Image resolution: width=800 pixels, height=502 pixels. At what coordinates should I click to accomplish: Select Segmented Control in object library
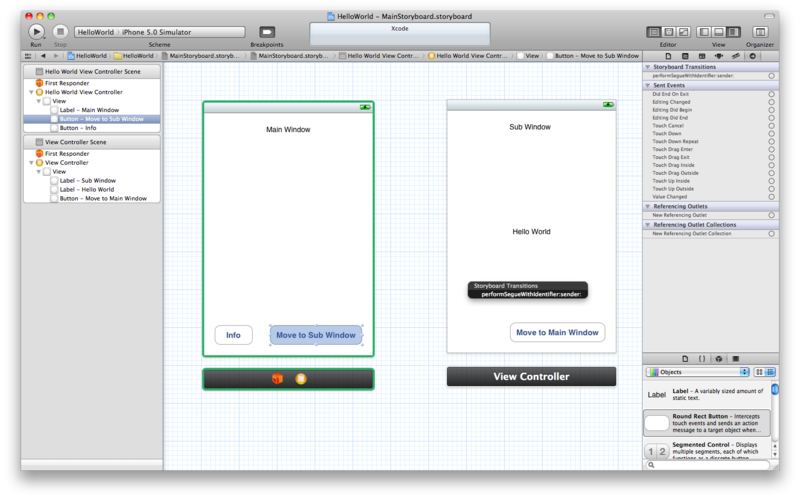click(x=707, y=449)
